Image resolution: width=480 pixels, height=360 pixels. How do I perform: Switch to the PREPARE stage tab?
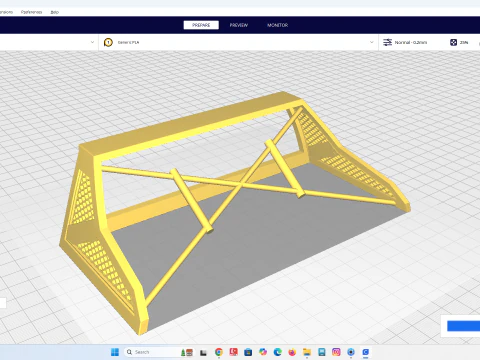[201, 25]
